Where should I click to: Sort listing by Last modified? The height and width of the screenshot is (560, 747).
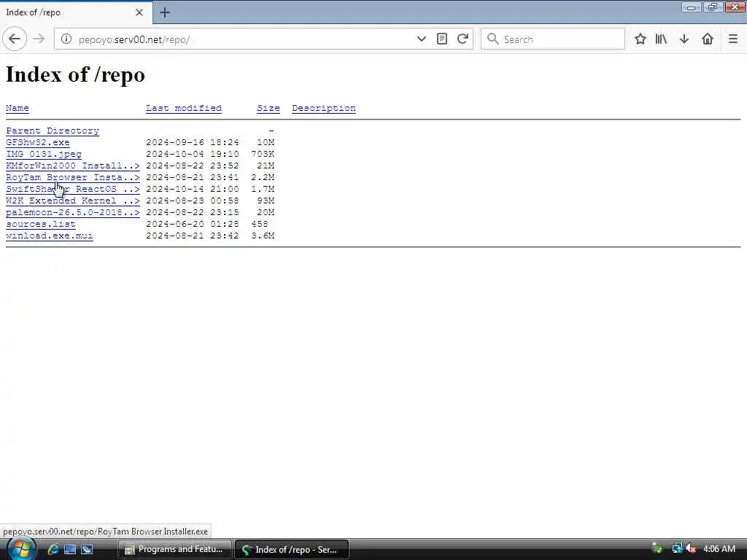[x=183, y=108]
